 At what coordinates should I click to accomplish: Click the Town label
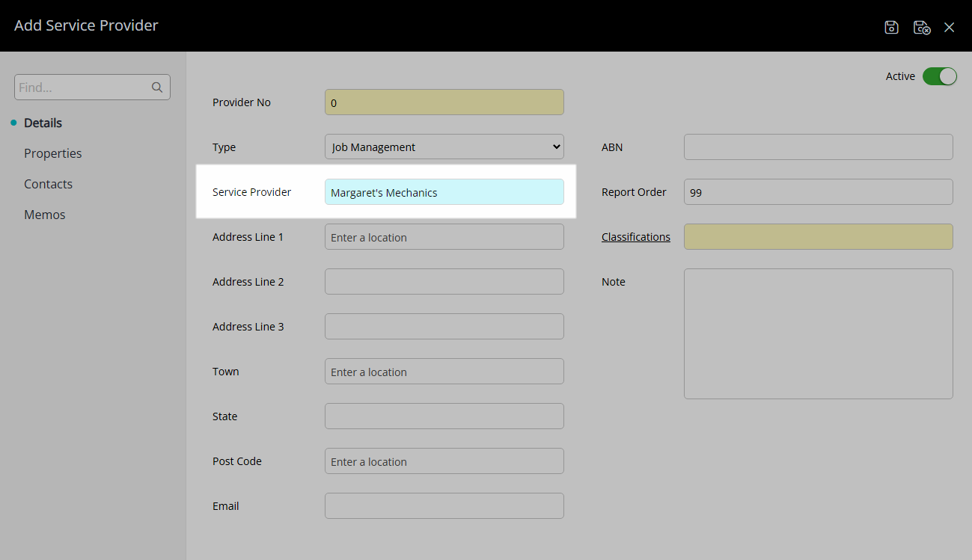[225, 372]
